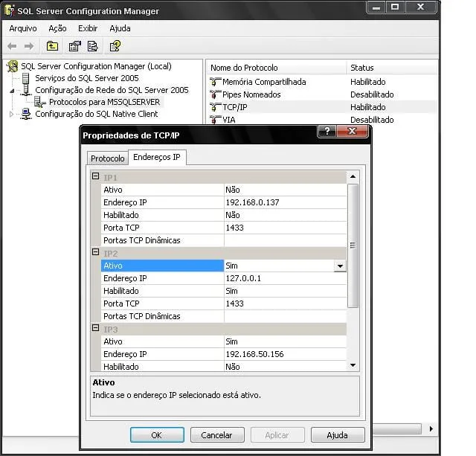Collapse the IP3 section
Image resolution: width=476 pixels, height=456 pixels.
95,329
